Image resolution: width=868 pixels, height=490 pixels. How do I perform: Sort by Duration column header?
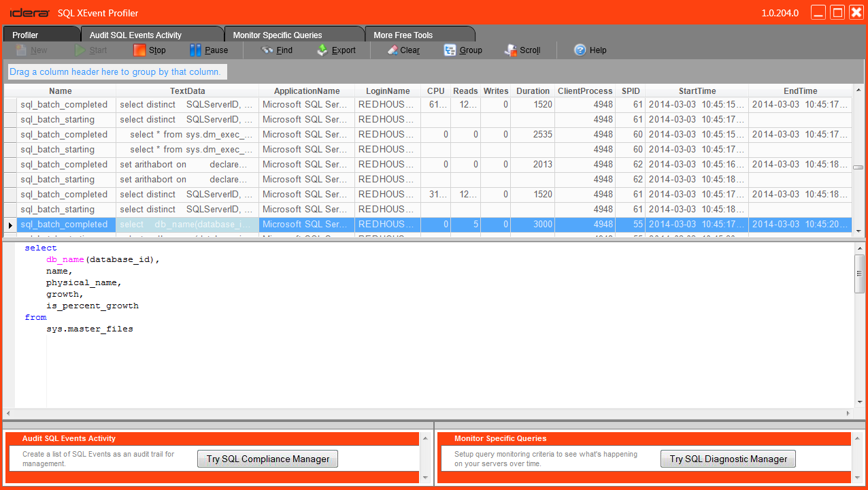pyautogui.click(x=533, y=91)
